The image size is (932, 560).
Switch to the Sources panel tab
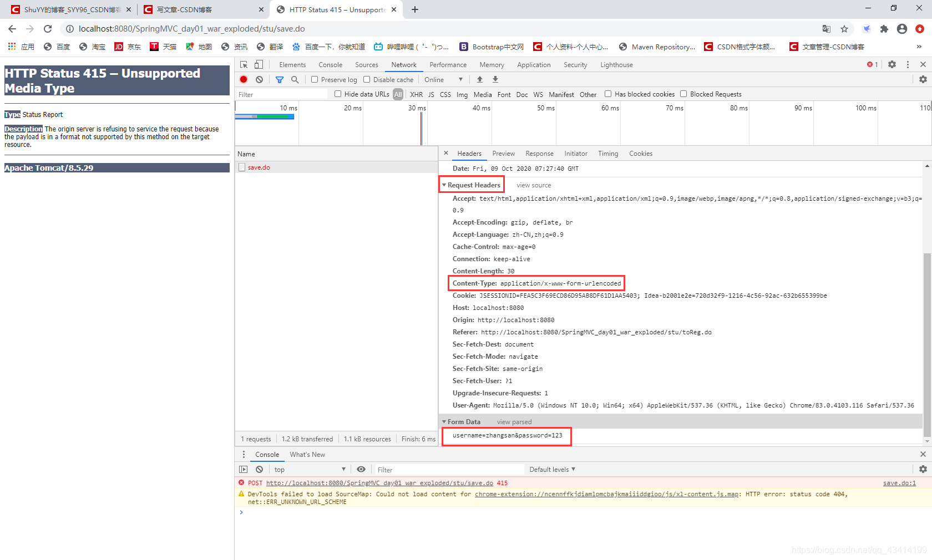(x=367, y=65)
